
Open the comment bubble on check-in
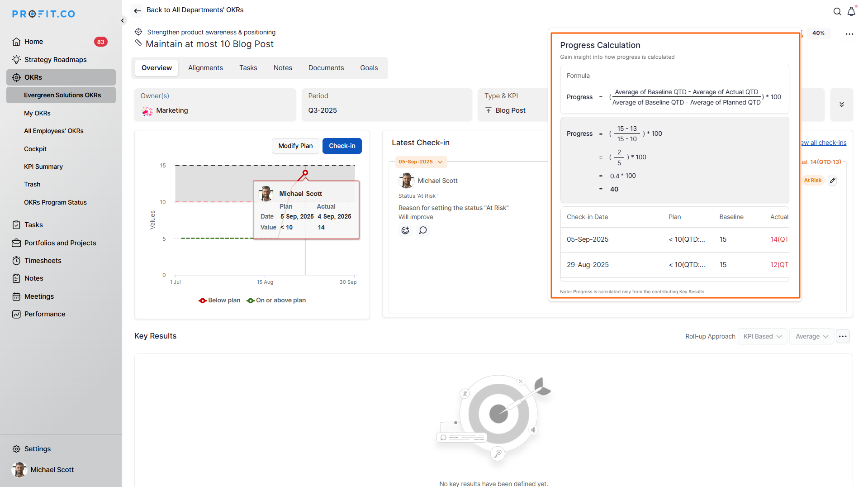(423, 230)
